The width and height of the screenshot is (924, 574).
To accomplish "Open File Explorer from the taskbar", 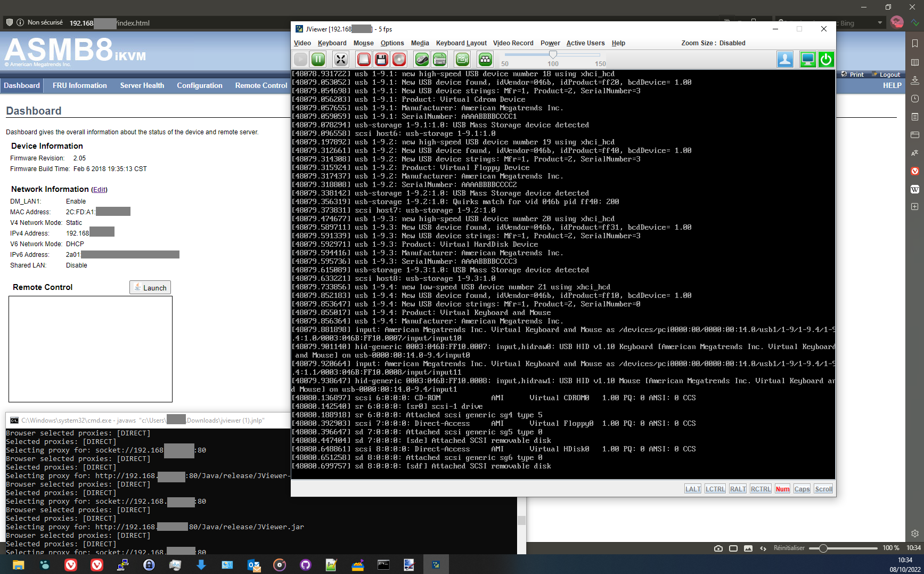I will (x=19, y=565).
